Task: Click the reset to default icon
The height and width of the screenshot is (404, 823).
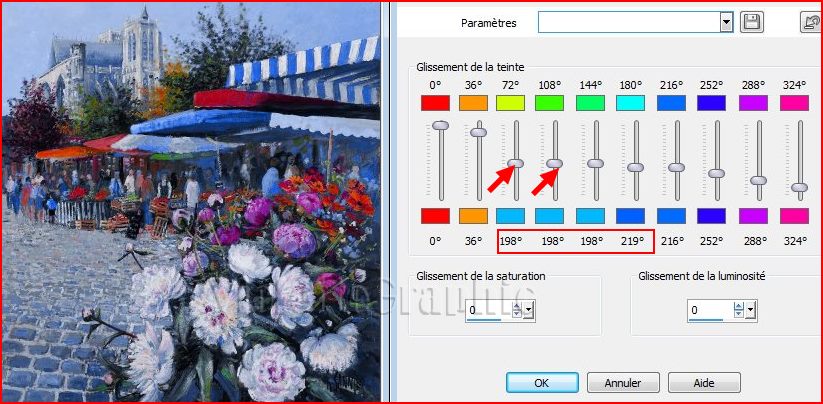Action: 810,22
